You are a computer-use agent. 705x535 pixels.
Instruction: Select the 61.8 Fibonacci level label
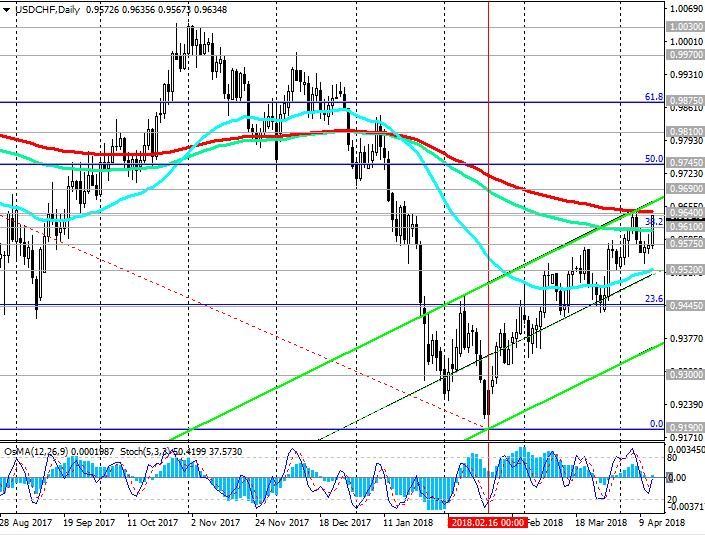[653, 97]
